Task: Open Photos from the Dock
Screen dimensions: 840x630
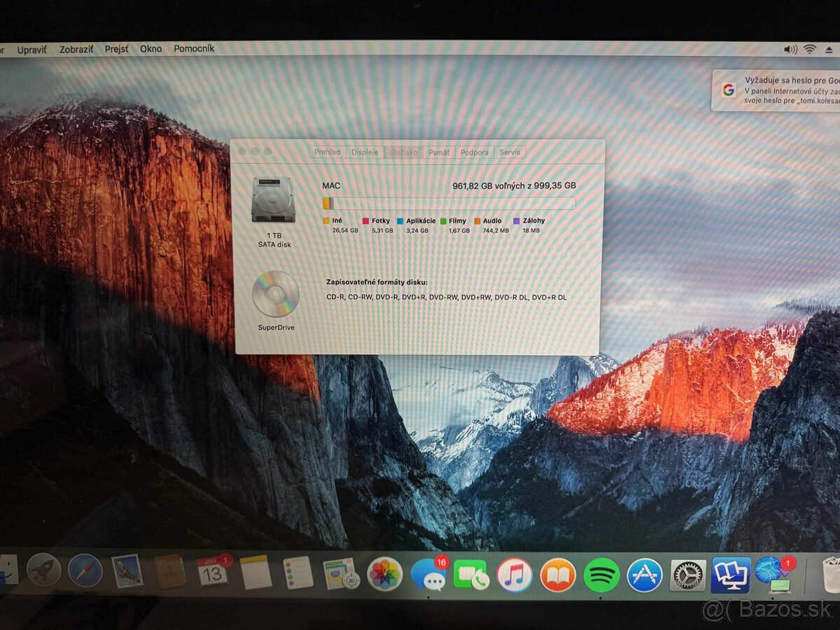Action: tap(384, 573)
